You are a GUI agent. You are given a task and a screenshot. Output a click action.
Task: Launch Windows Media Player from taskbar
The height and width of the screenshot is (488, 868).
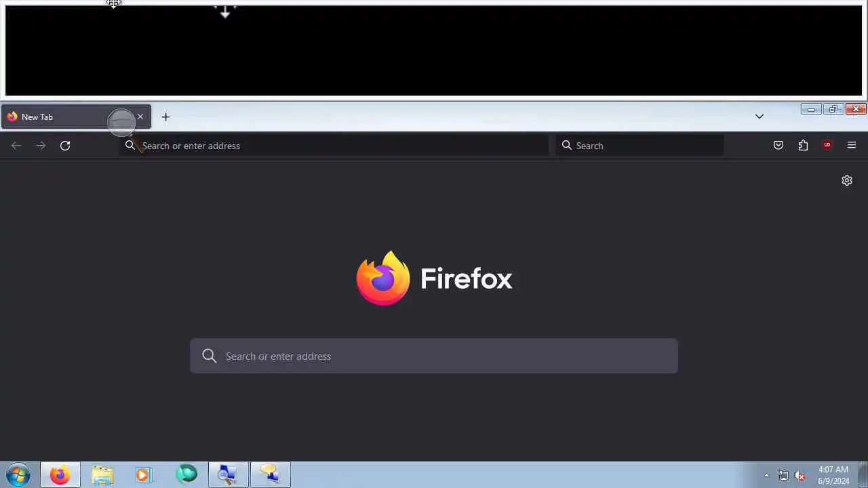click(x=144, y=474)
